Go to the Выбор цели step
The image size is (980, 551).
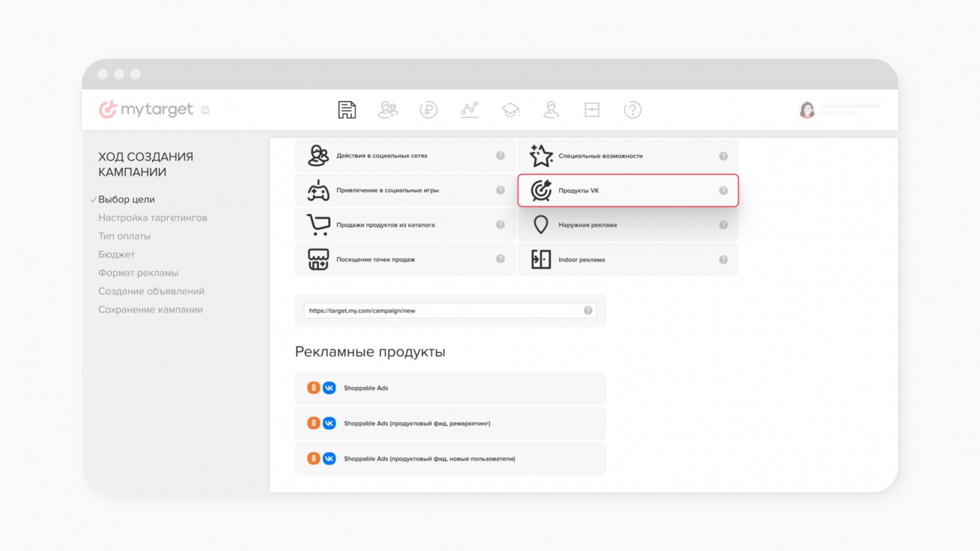point(126,200)
